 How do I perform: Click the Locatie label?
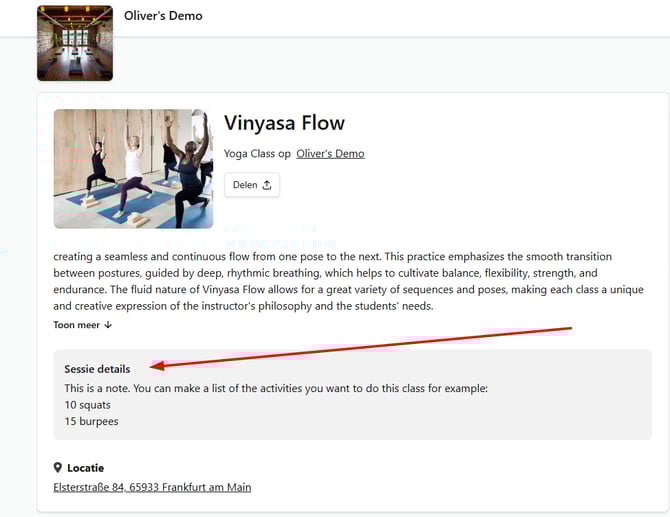[85, 468]
